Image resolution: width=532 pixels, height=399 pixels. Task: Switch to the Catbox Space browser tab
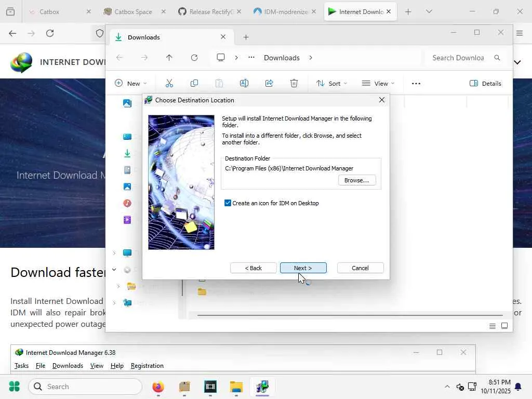click(135, 11)
